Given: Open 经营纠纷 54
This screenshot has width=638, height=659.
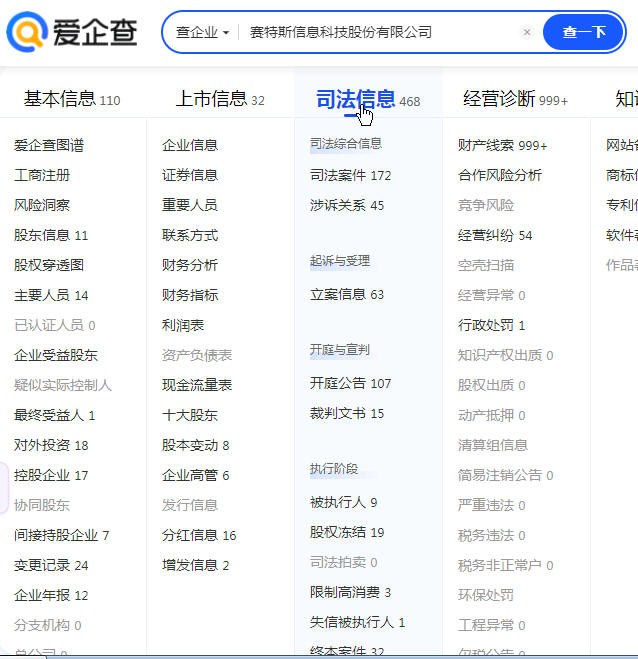Looking at the screenshot, I should tap(495, 235).
